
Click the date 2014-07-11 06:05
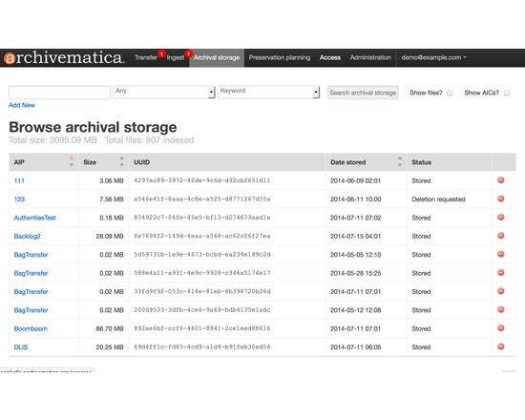tap(356, 347)
